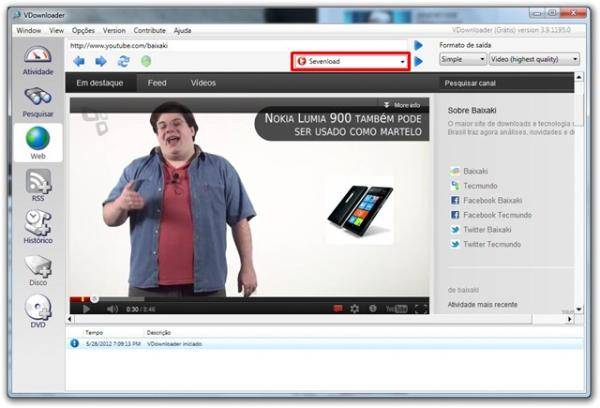Screen dimensions: 600x408
Task: Mute the video volume
Action: (112, 309)
